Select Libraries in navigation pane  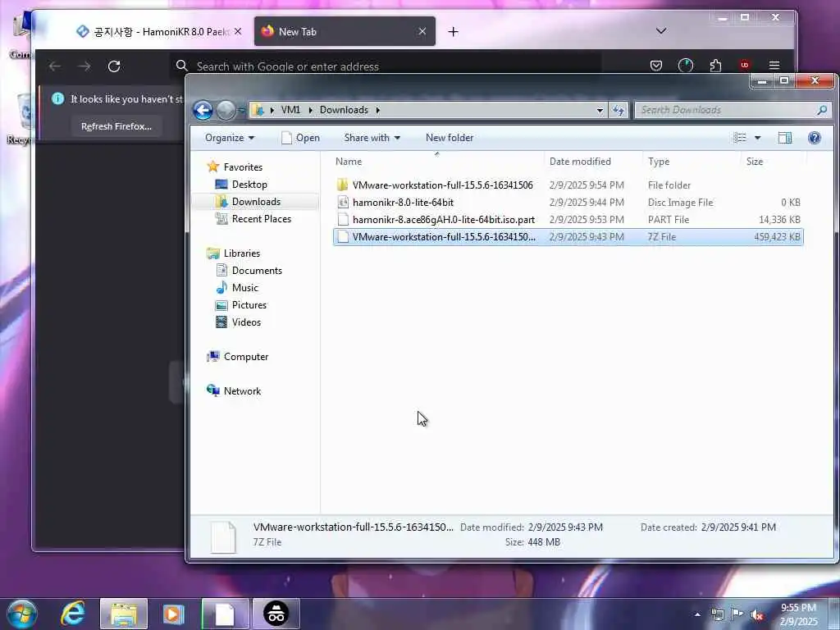242,253
